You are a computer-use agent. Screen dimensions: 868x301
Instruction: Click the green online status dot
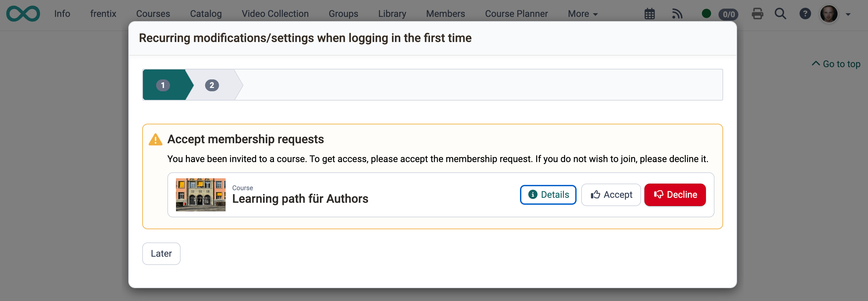pyautogui.click(x=706, y=14)
